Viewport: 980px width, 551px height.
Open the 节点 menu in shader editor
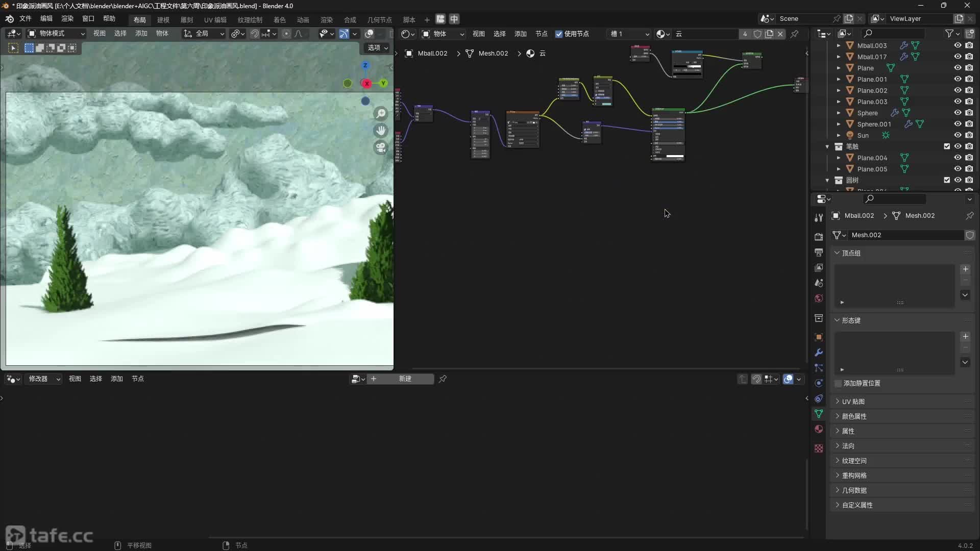click(x=542, y=34)
